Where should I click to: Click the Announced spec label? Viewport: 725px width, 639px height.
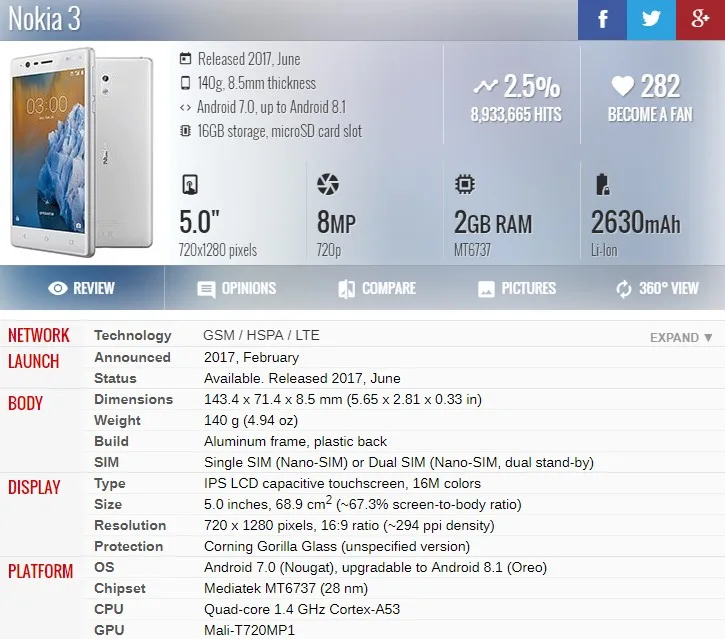click(x=132, y=357)
